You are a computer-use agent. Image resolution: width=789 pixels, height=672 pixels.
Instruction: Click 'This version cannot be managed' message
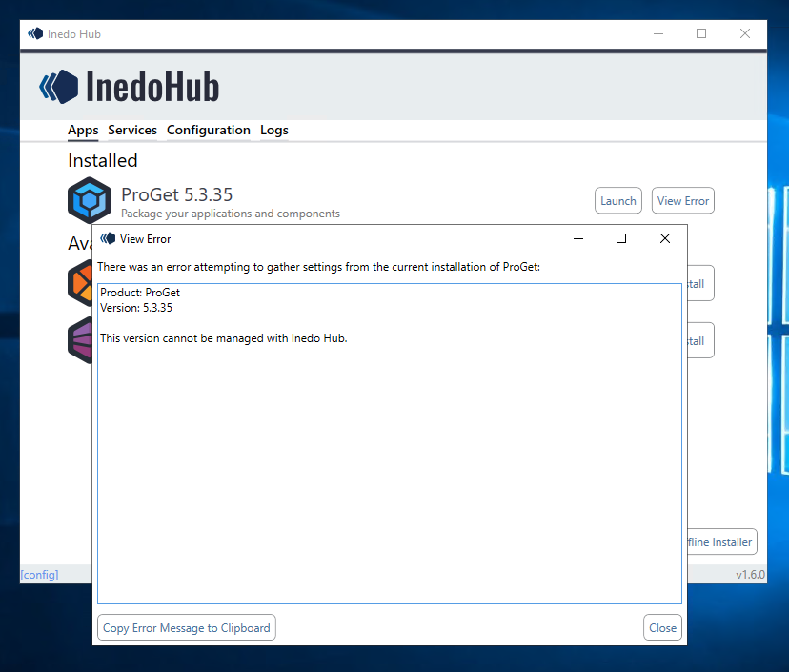pyautogui.click(x=223, y=338)
